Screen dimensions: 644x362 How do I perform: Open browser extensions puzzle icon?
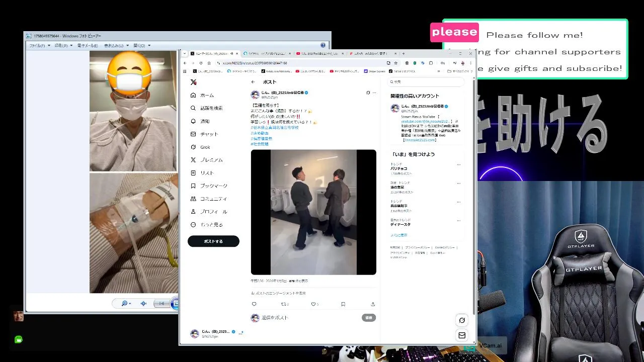point(431,63)
